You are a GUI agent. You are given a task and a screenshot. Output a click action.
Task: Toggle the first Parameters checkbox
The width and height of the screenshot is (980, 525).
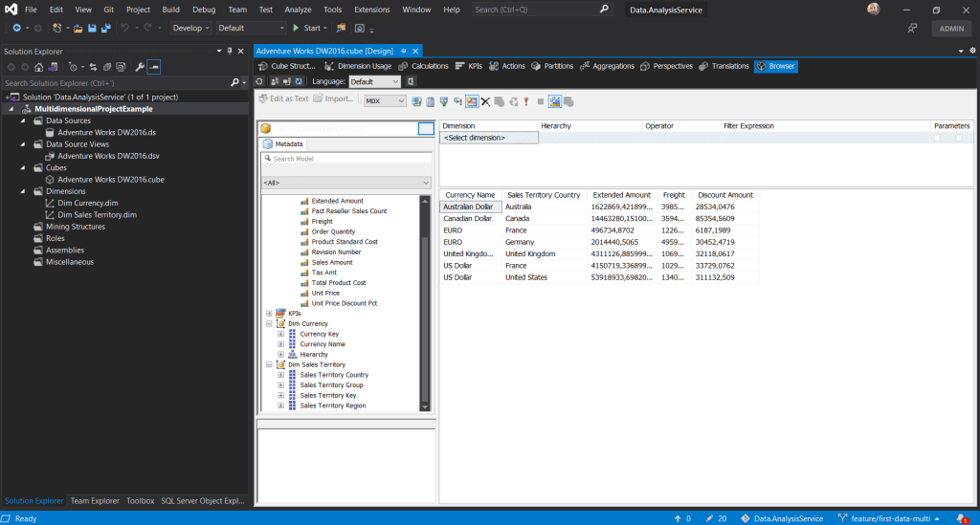(x=937, y=138)
